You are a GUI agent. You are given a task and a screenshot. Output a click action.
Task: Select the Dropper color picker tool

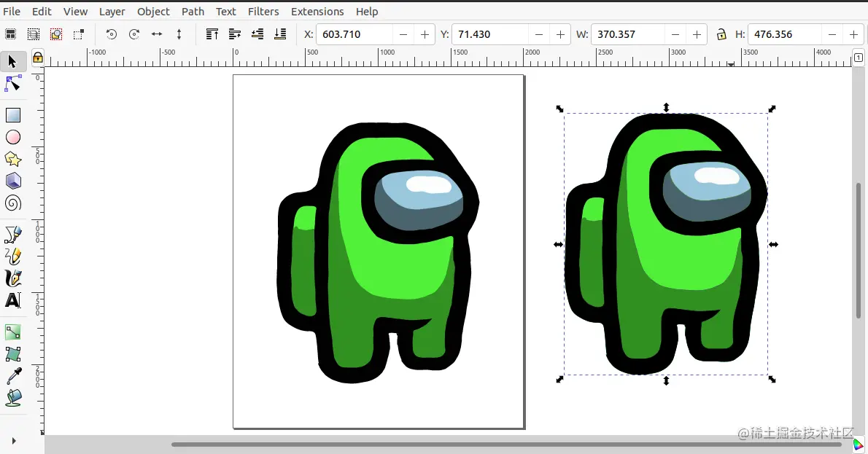pyautogui.click(x=13, y=376)
